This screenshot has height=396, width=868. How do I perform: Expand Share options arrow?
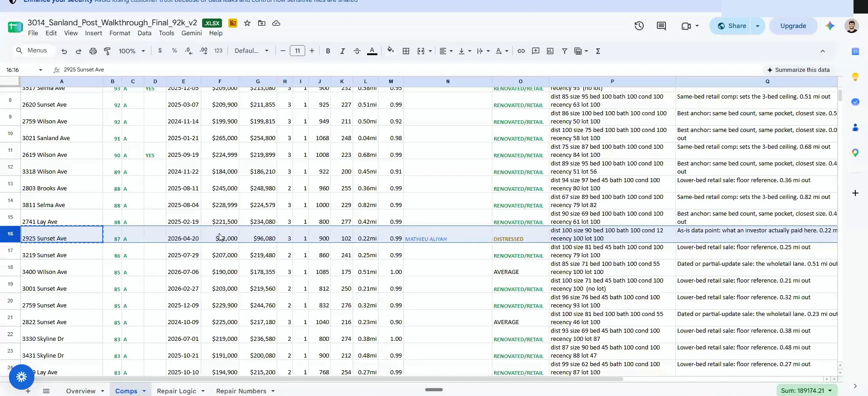(758, 26)
